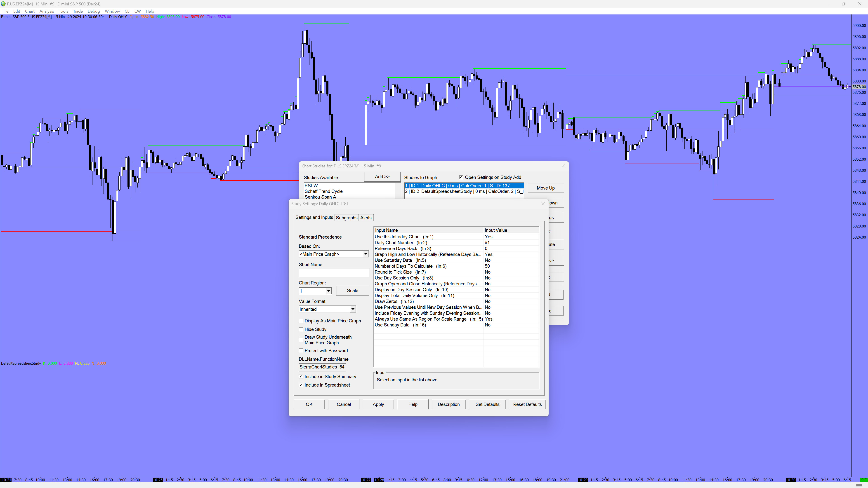Screen dimensions: 868x488
Task: Click the Add >> studies button
Action: pyautogui.click(x=382, y=177)
